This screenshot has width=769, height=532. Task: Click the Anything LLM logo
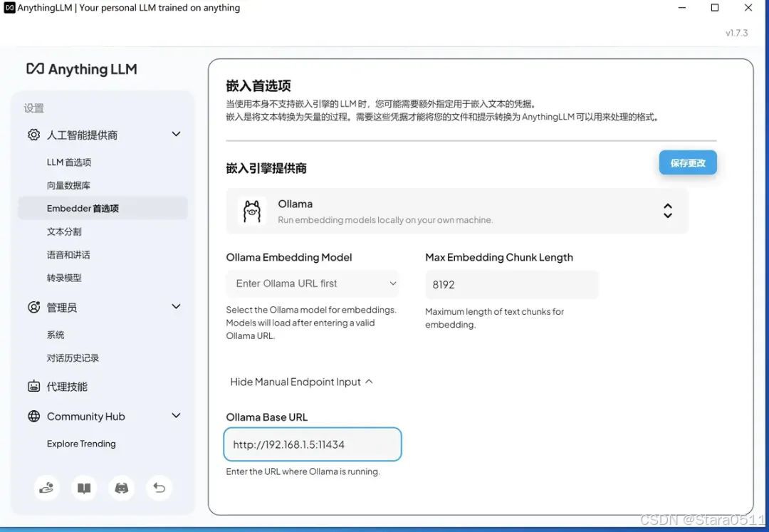pos(81,69)
